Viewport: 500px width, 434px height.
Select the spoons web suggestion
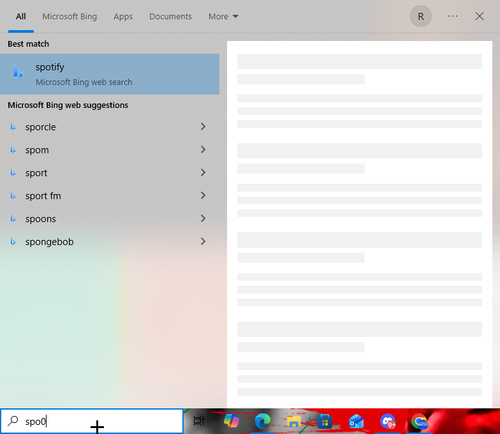point(110,219)
